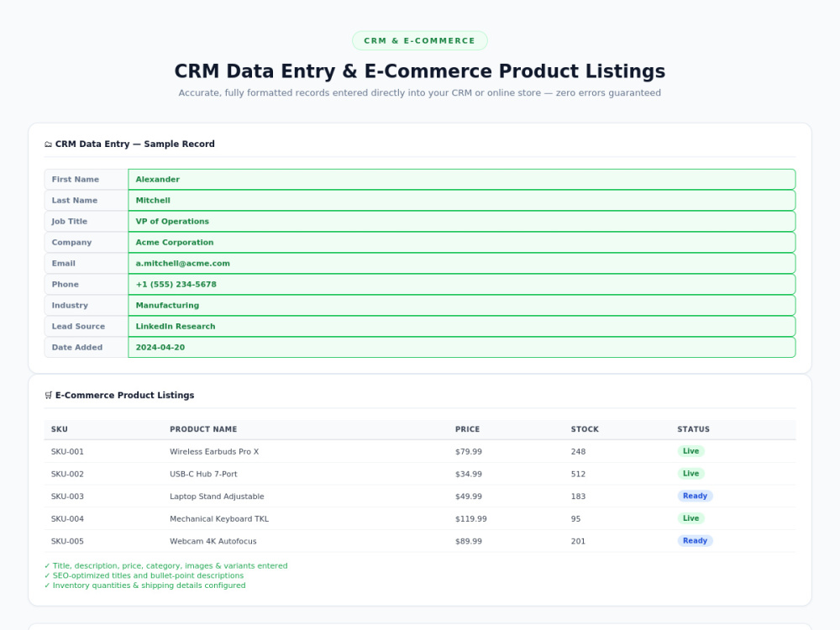Image resolution: width=840 pixels, height=630 pixels.
Task: Click the PRODUCT NAME column header
Action: point(203,429)
